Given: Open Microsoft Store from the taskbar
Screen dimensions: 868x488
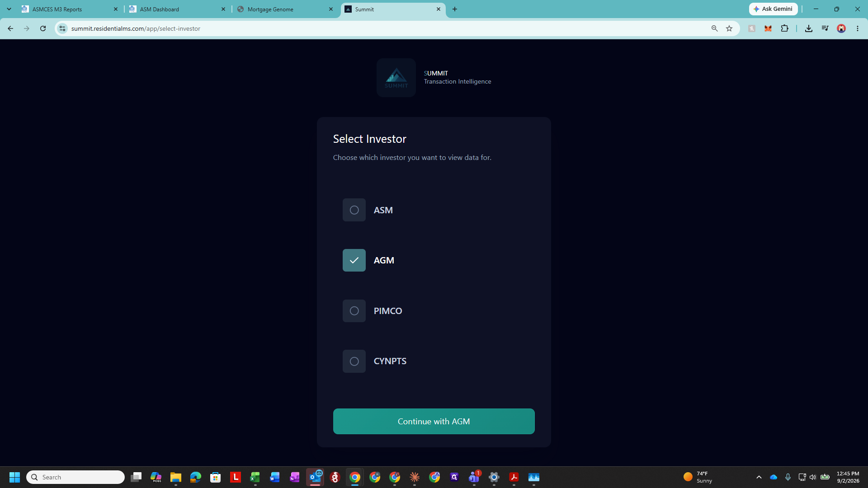Looking at the screenshot, I should 216,477.
